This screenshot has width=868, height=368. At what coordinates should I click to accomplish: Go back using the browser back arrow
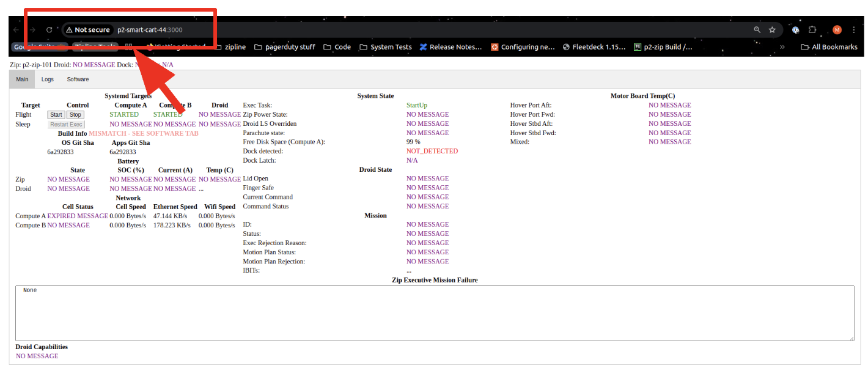(17, 29)
